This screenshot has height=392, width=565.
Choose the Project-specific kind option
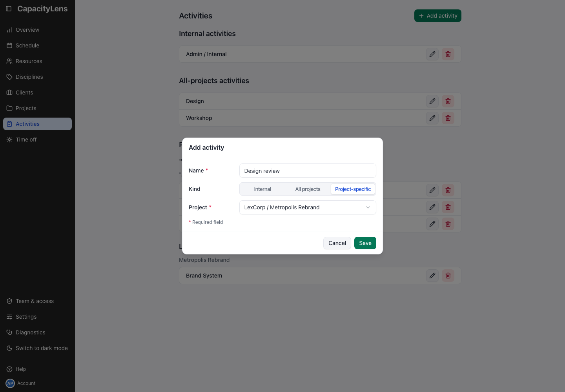point(353,189)
